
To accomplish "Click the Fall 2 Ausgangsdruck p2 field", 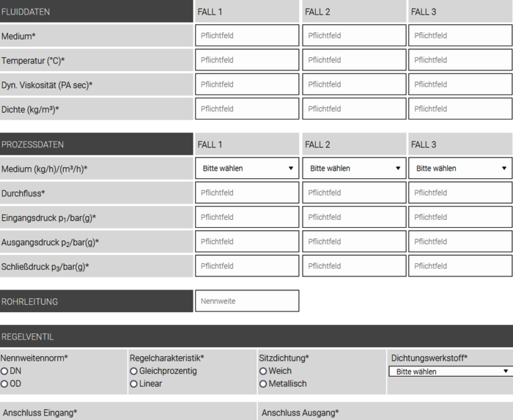I will [x=354, y=241].
